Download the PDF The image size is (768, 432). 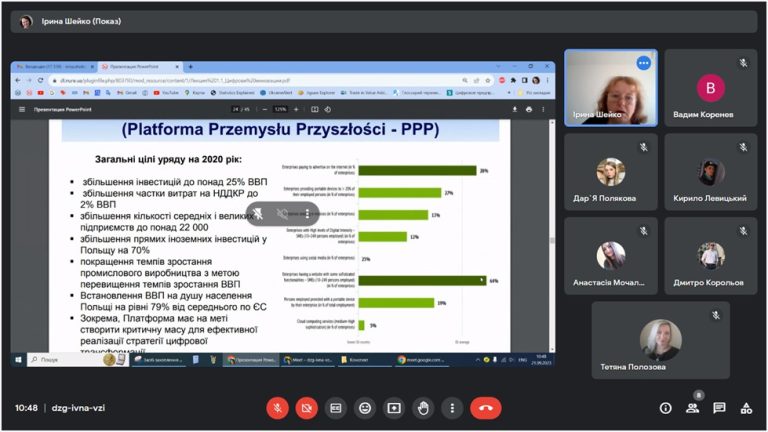pos(515,109)
